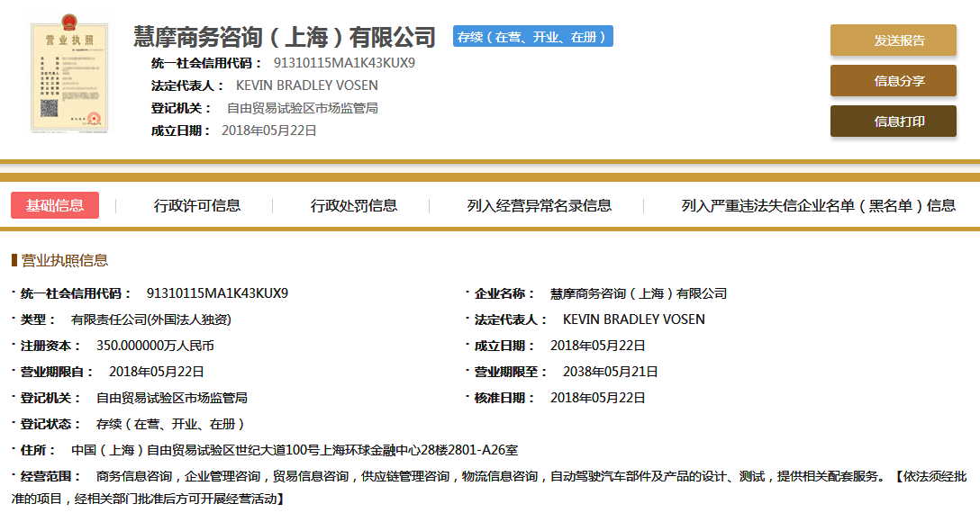Click the credit code in the header

click(344, 63)
